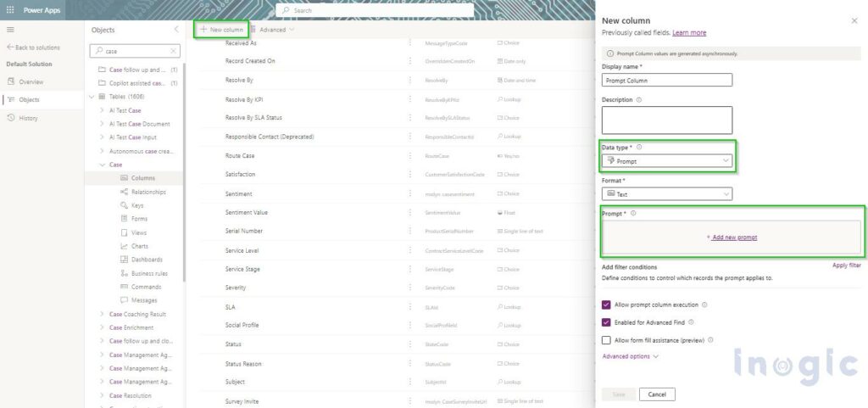The image size is (868, 408).
Task: Open the Copilot assisted case folder
Action: [x=137, y=83]
